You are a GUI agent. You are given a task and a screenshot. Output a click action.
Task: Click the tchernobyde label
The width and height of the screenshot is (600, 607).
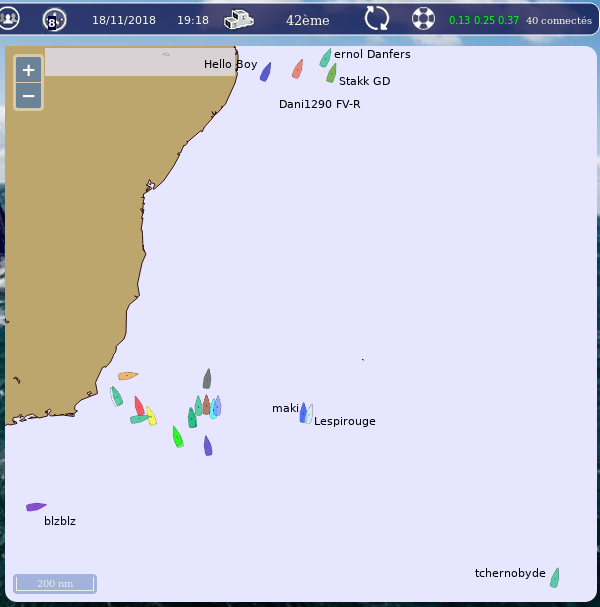(510, 573)
